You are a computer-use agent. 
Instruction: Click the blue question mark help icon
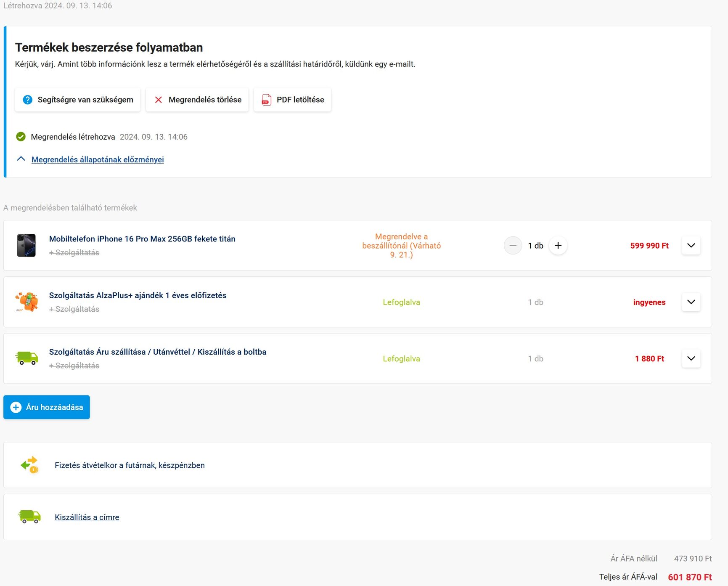click(27, 100)
